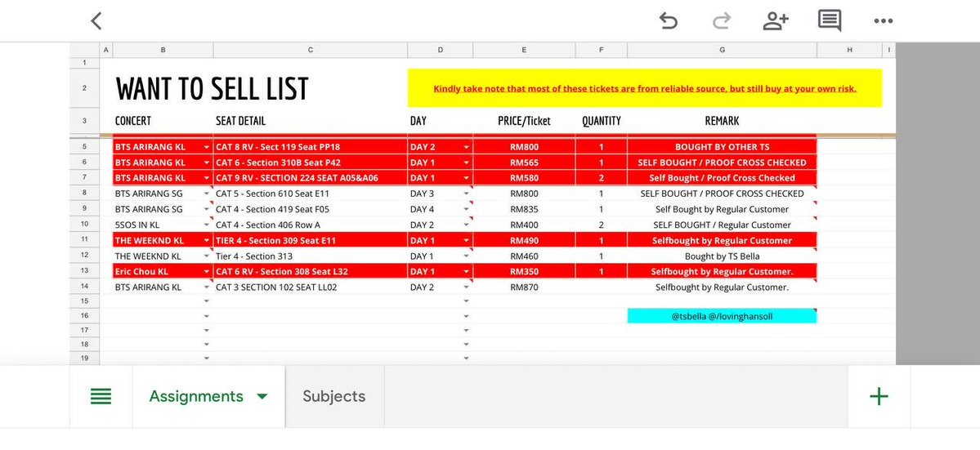Click the redo arrow icon
This screenshot has height=450, width=980.
(x=722, y=20)
